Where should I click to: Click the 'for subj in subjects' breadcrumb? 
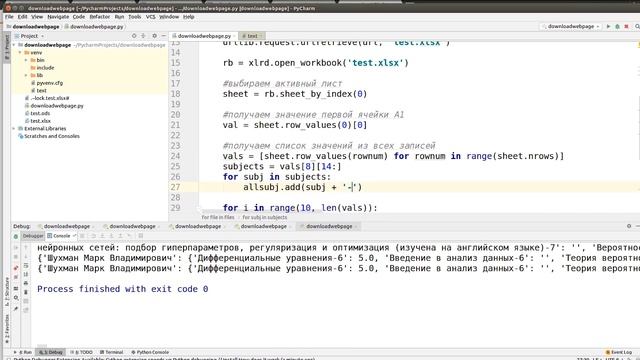click(x=264, y=217)
